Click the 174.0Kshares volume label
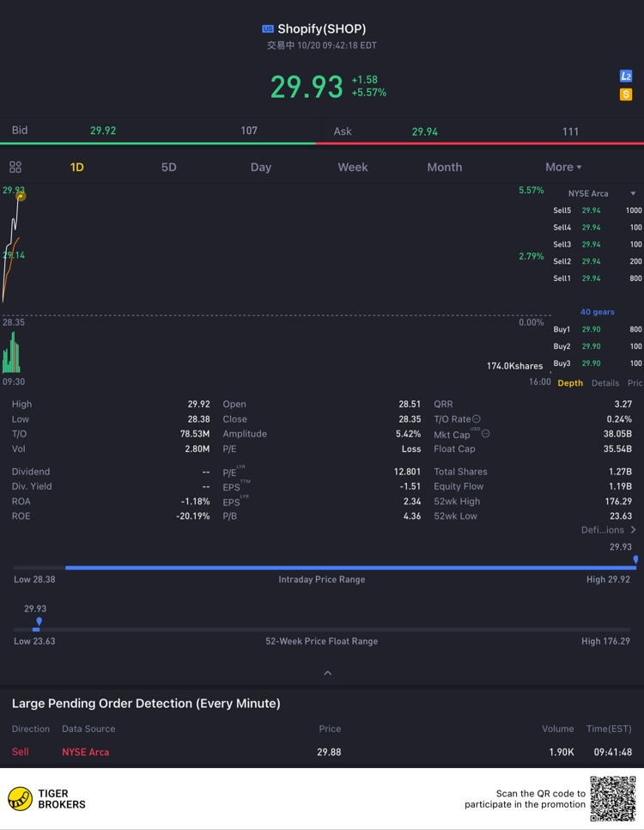 tap(515, 366)
